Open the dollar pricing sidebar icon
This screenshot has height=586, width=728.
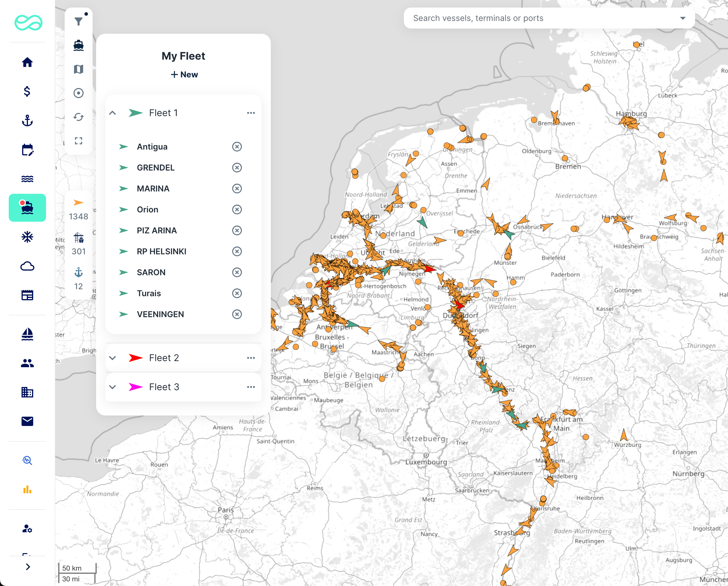point(27,91)
